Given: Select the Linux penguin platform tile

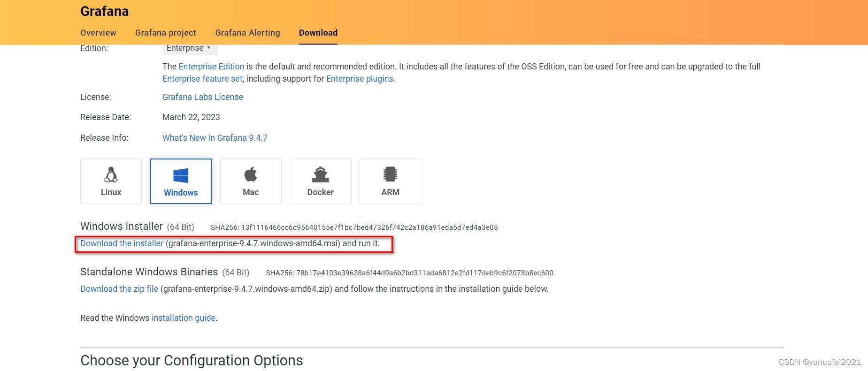Looking at the screenshot, I should (111, 181).
